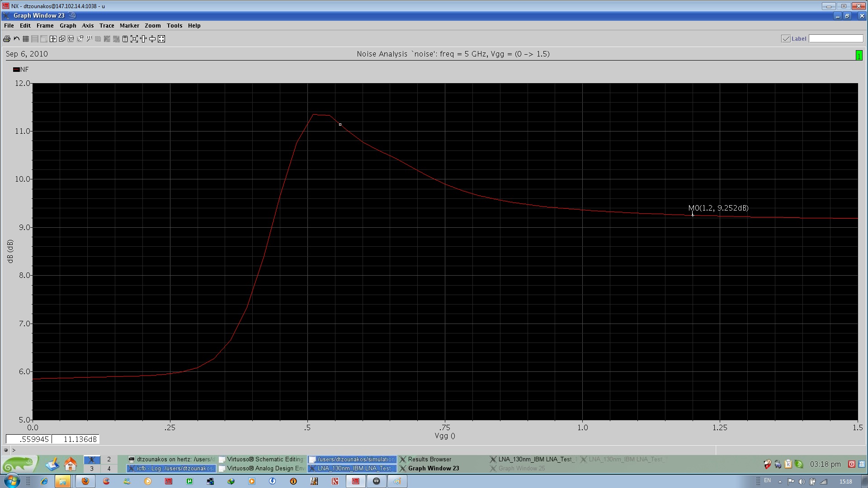Expand the Axis menu
Screen dimensions: 868x488
point(88,26)
